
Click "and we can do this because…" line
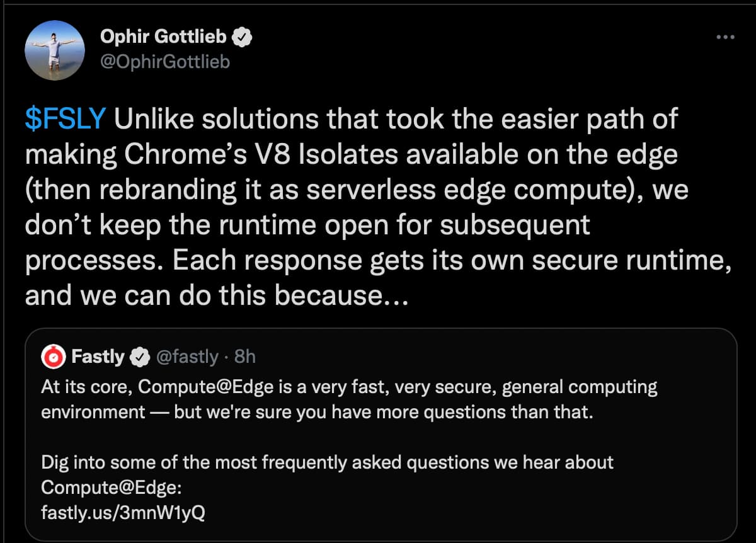point(217,296)
